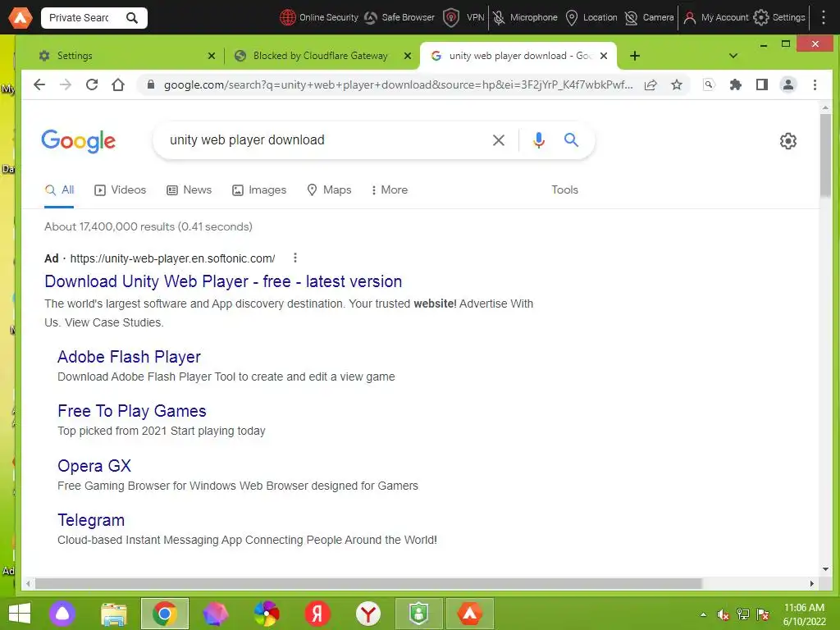This screenshot has width=840, height=630.
Task: Open Download Unity Web Player link
Action: tap(223, 281)
